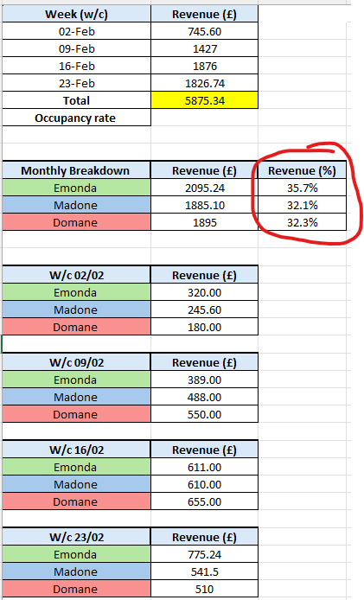Click the 32.3% revenue share cell
The image size is (364, 600).
tap(302, 222)
